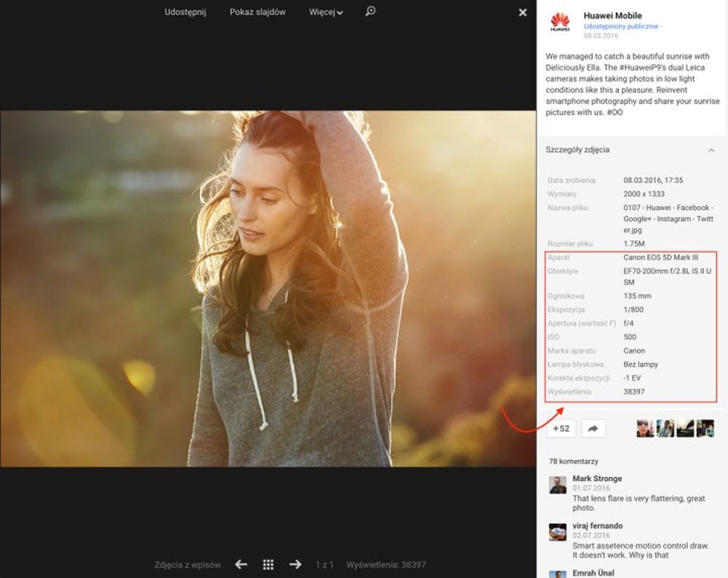Start the Pokaz slajdów slideshow

coord(257,12)
